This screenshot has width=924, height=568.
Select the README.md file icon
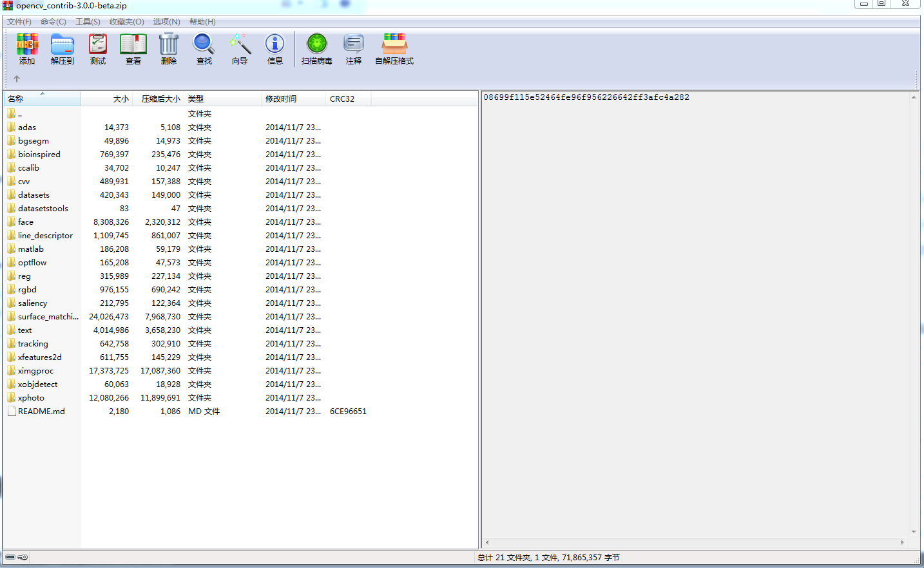11,411
